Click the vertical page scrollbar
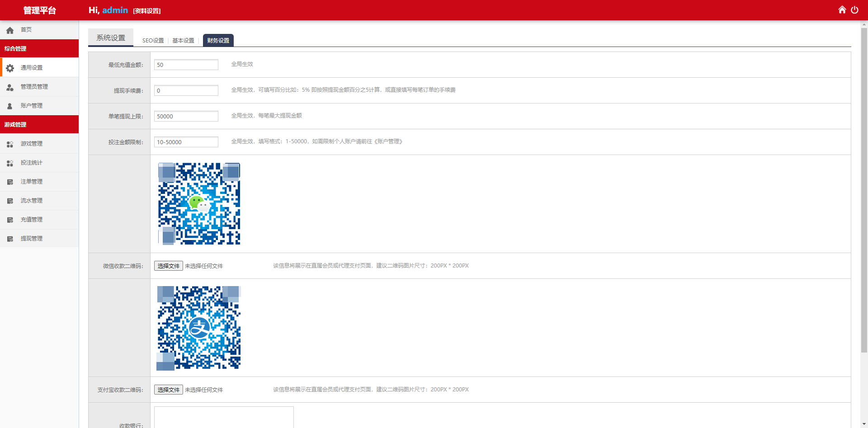The height and width of the screenshot is (428, 868). 864,190
